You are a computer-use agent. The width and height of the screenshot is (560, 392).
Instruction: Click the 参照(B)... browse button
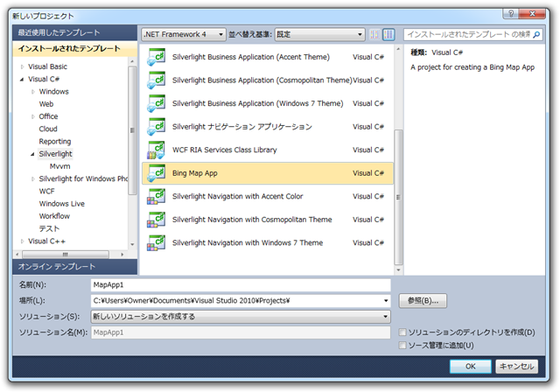point(423,301)
